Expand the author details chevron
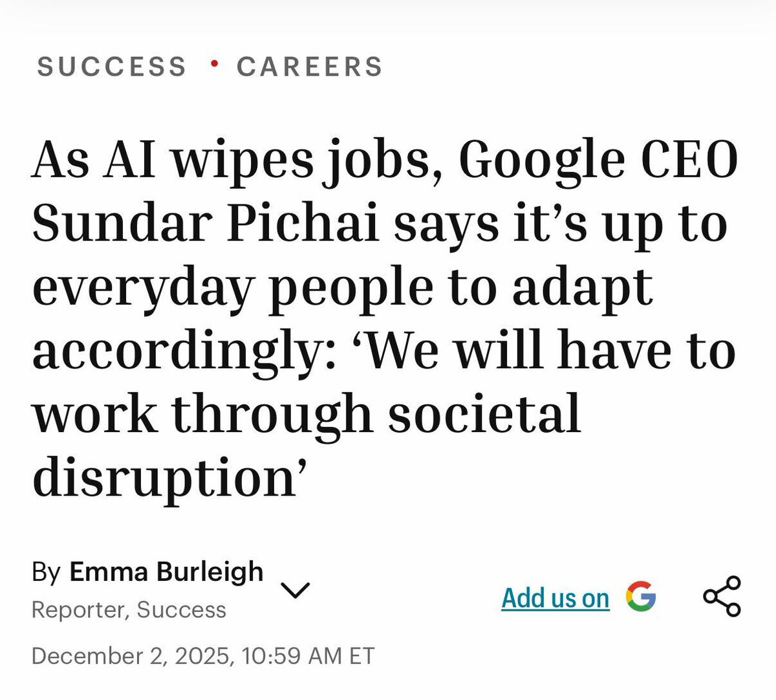The height and width of the screenshot is (700, 776). [296, 589]
